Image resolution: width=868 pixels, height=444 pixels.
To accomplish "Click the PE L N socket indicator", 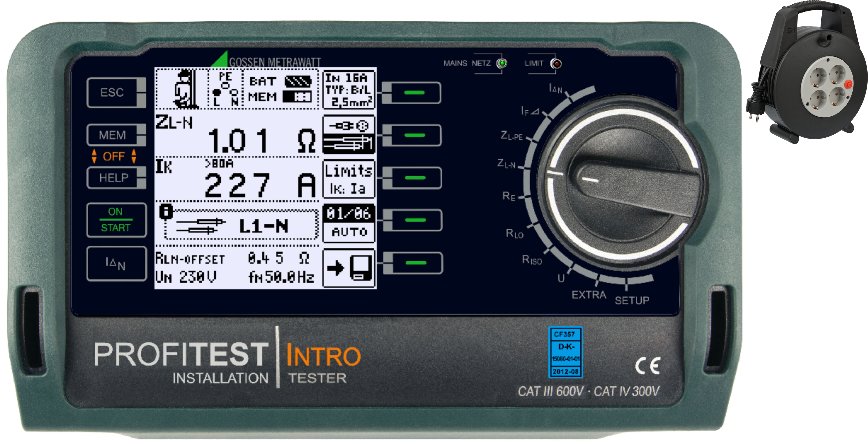I will coord(225,89).
